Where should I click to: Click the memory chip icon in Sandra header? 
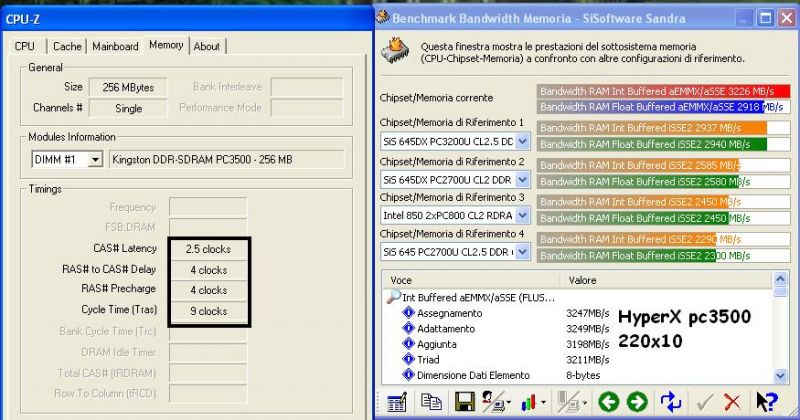coord(395,51)
